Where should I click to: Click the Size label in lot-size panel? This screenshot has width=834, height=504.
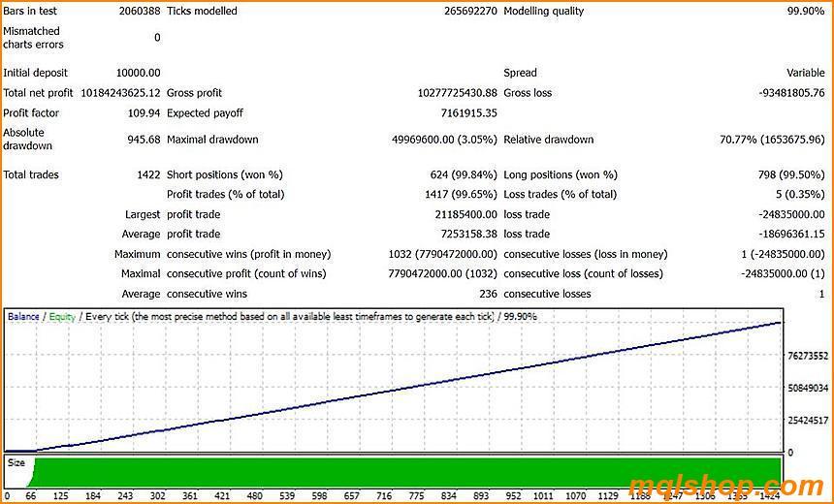16,463
